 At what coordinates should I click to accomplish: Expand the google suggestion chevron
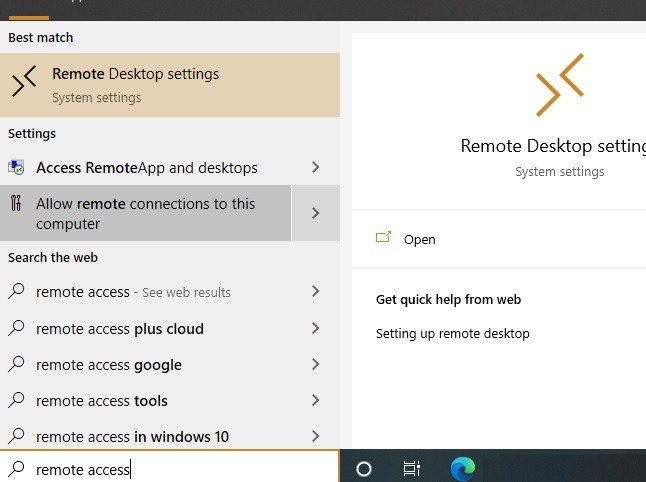(x=316, y=364)
